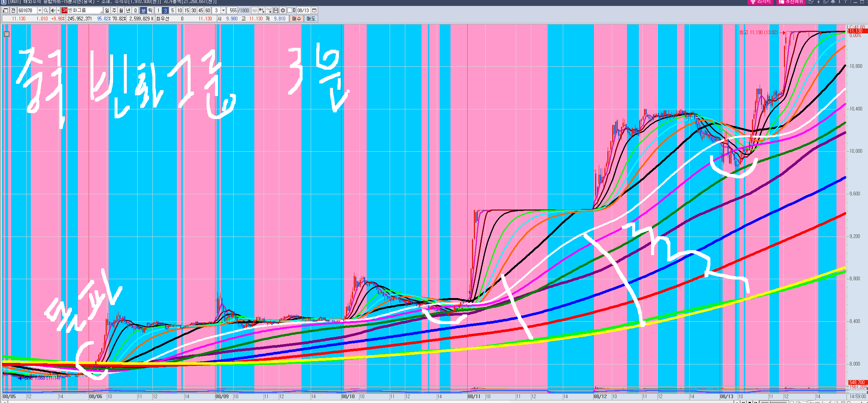The width and height of the screenshot is (868, 403).
Task: Click the window link icon in title bar
Action: tap(811, 2)
